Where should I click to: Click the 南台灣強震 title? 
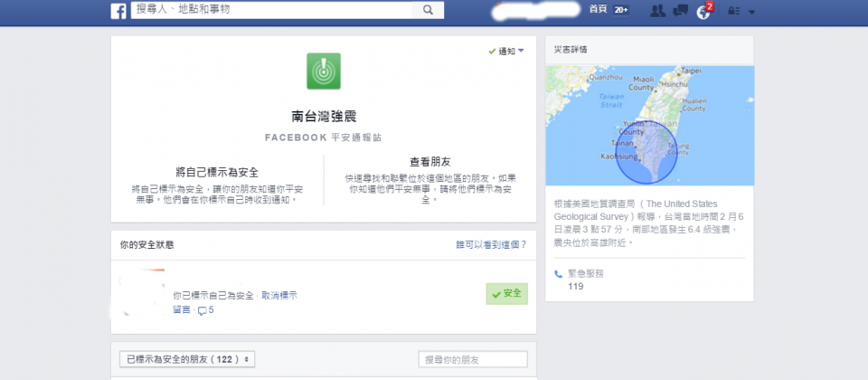coord(324,117)
